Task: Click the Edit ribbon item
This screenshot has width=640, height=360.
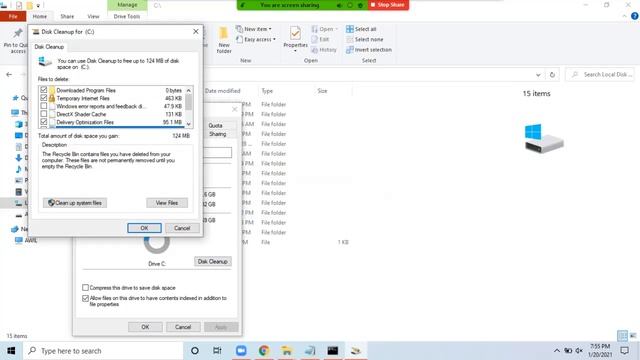Action: point(320,39)
